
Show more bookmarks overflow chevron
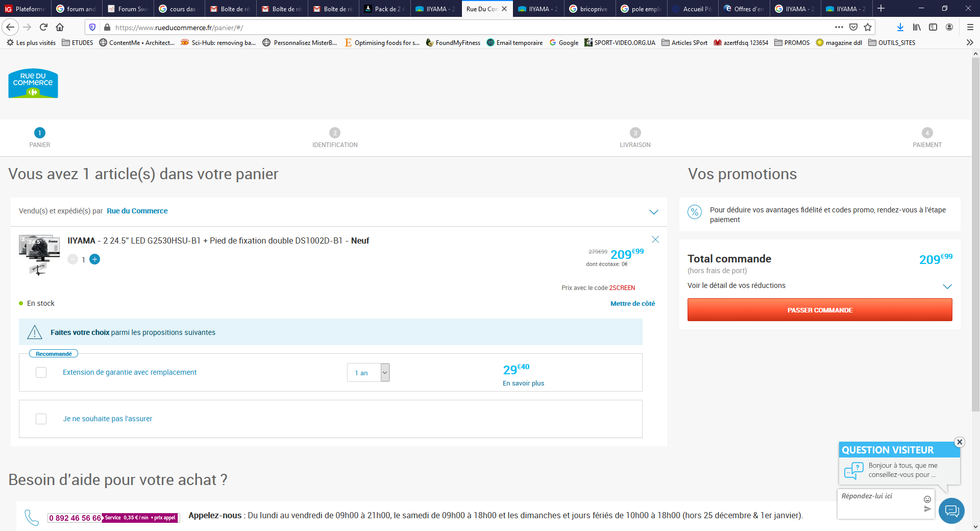coord(970,42)
